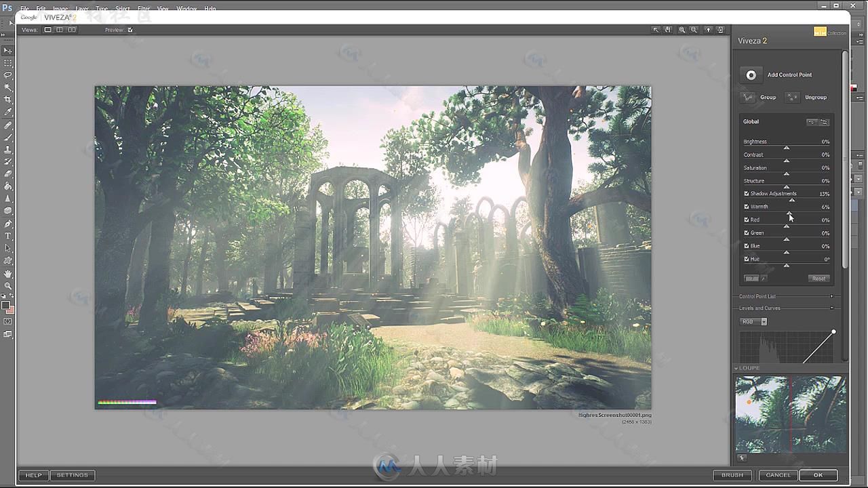Viewport: 868px width, 488px height.
Task: Click the Shadow Adjustments slider handle
Action: click(792, 200)
